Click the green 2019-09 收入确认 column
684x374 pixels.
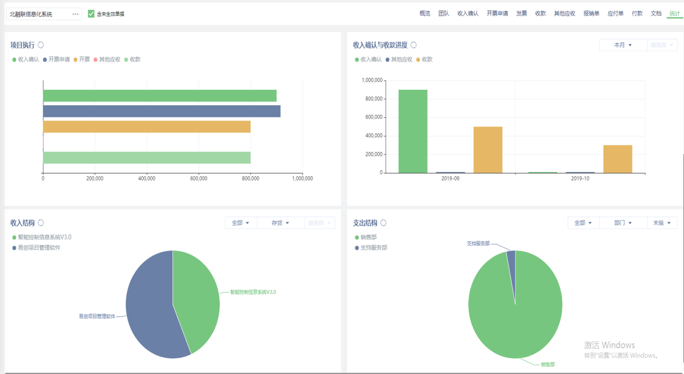click(x=413, y=131)
